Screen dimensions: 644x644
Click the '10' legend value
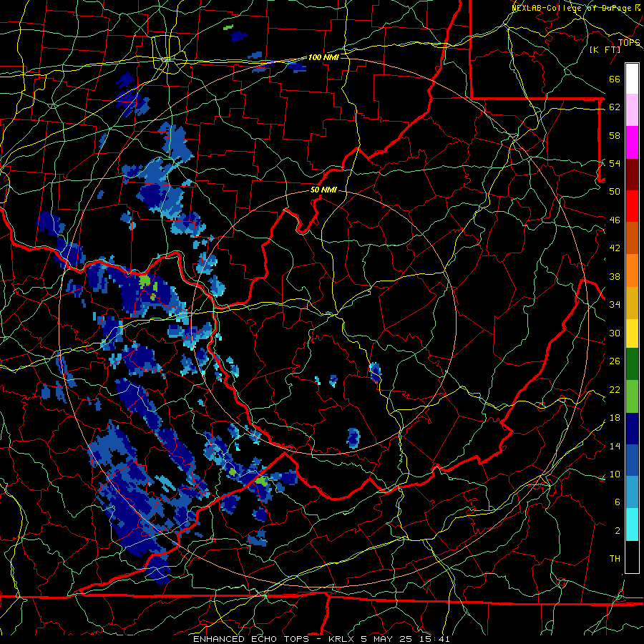click(x=615, y=474)
